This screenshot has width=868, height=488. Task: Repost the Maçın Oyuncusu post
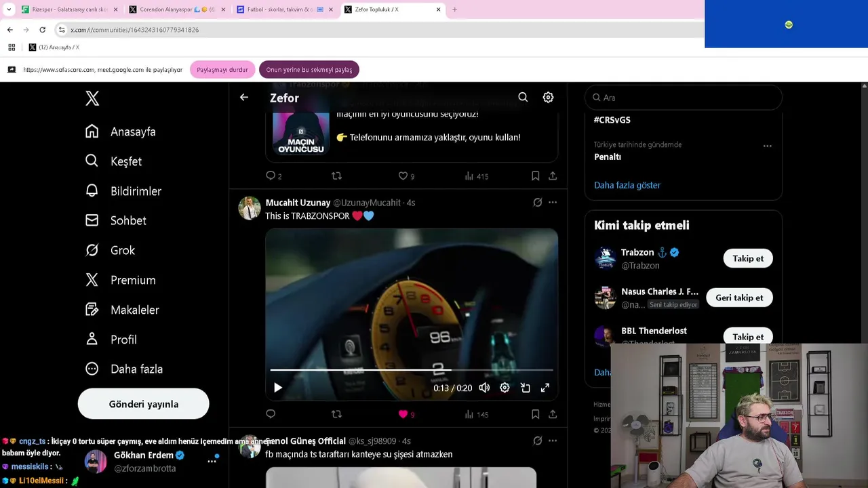click(336, 176)
